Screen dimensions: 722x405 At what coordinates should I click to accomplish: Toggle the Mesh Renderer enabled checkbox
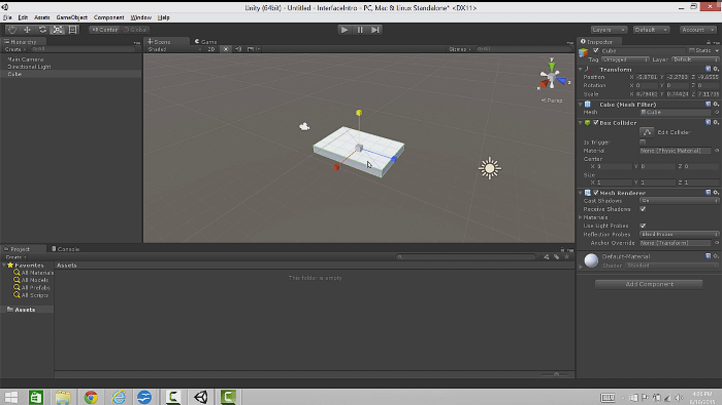[x=596, y=193]
